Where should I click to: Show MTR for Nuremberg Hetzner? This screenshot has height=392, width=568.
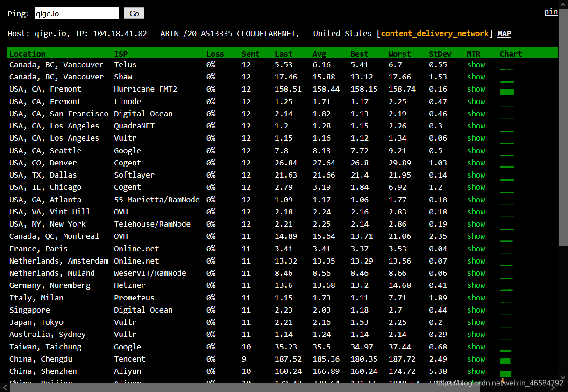(x=476, y=285)
